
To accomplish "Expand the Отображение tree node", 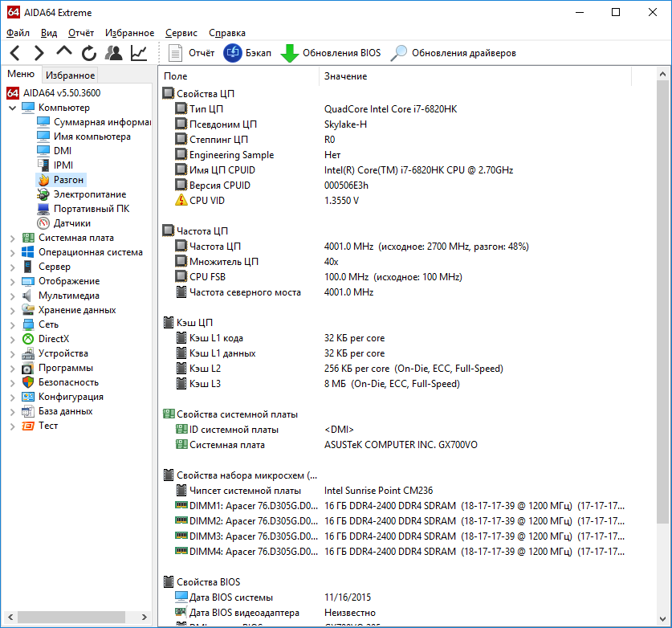I will (12, 281).
